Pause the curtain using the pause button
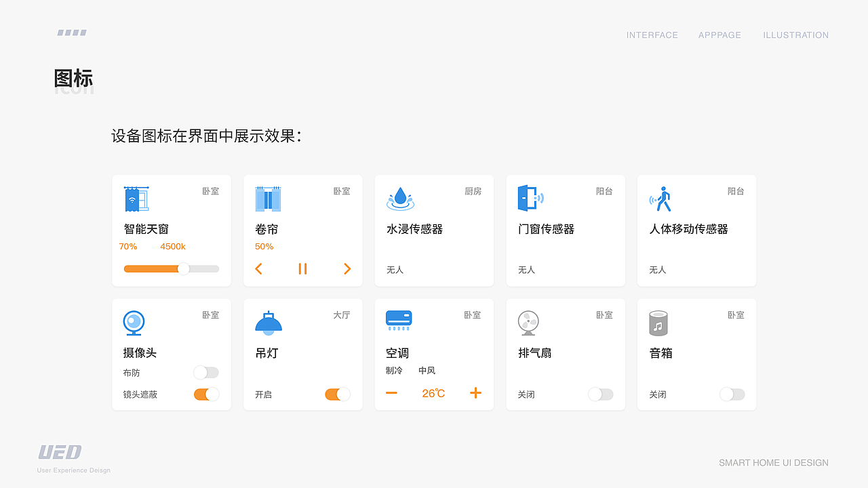This screenshot has height=488, width=868. pos(302,268)
